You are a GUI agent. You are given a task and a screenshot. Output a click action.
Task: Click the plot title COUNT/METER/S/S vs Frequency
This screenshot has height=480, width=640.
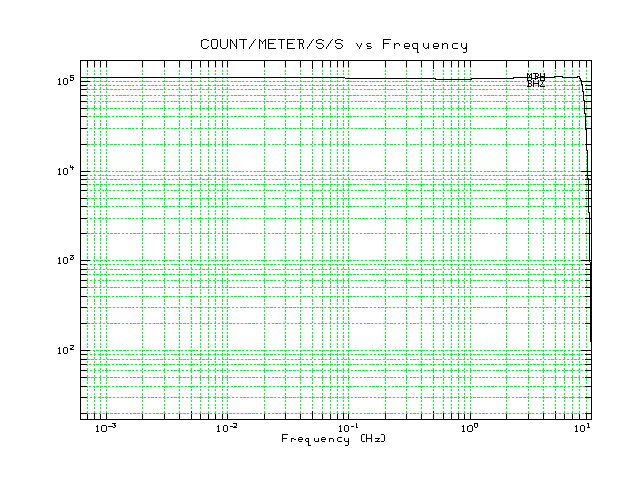tap(333, 44)
